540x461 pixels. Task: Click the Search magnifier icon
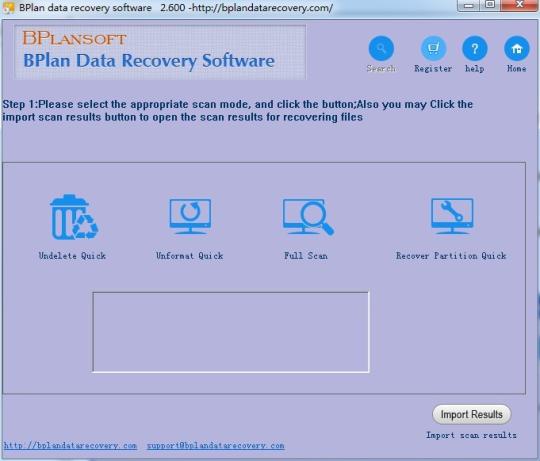(x=381, y=48)
